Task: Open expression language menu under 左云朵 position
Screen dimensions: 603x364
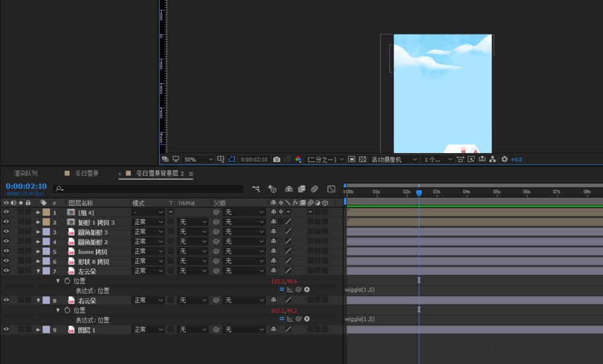Action: [307, 289]
